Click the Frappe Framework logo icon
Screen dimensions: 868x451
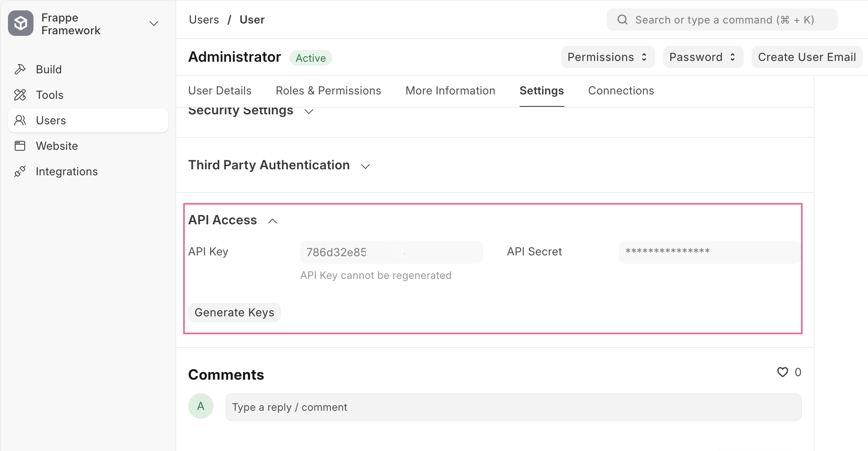coord(21,24)
